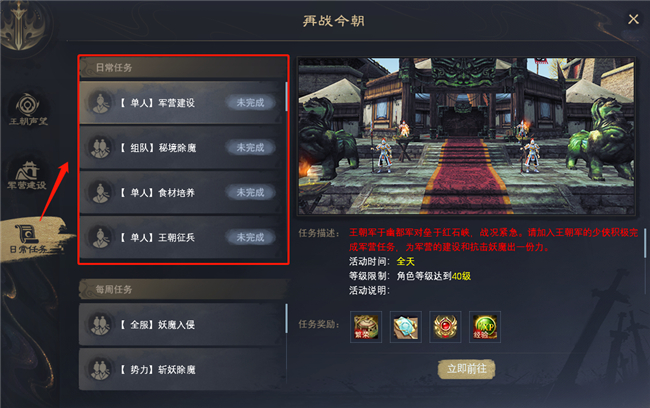Select the 【势力】斩妖除魔 weekly task
The image size is (650, 408).
tap(182, 369)
